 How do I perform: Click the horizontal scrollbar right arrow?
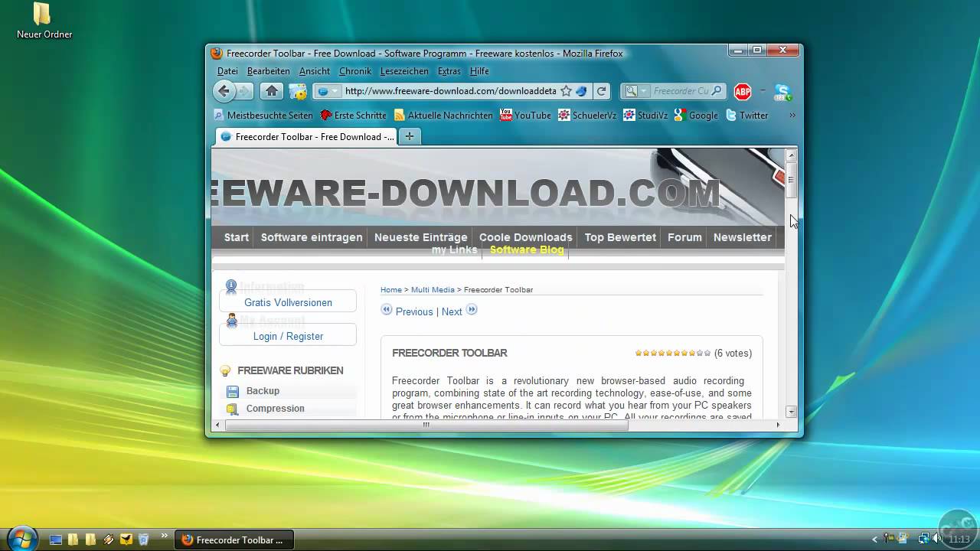coord(778,425)
